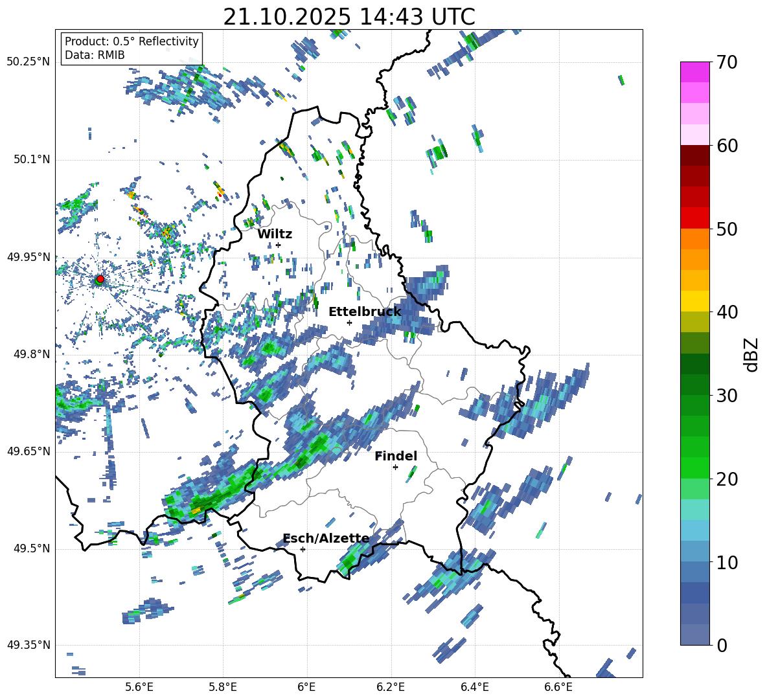Click the Esch/Alzette location cross marker

(303, 549)
